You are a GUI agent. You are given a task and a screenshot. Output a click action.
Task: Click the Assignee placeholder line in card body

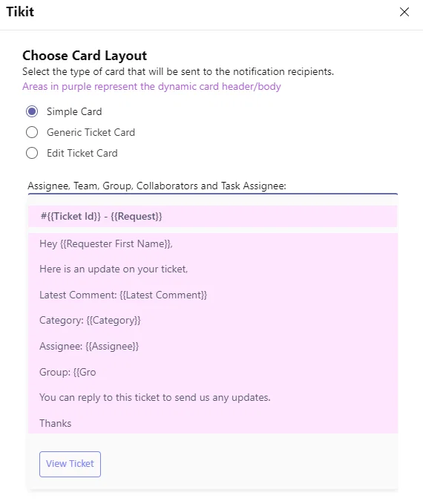point(89,346)
